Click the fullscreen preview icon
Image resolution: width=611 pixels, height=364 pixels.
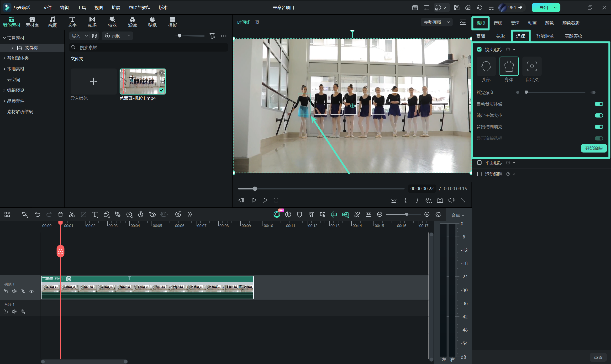click(463, 200)
